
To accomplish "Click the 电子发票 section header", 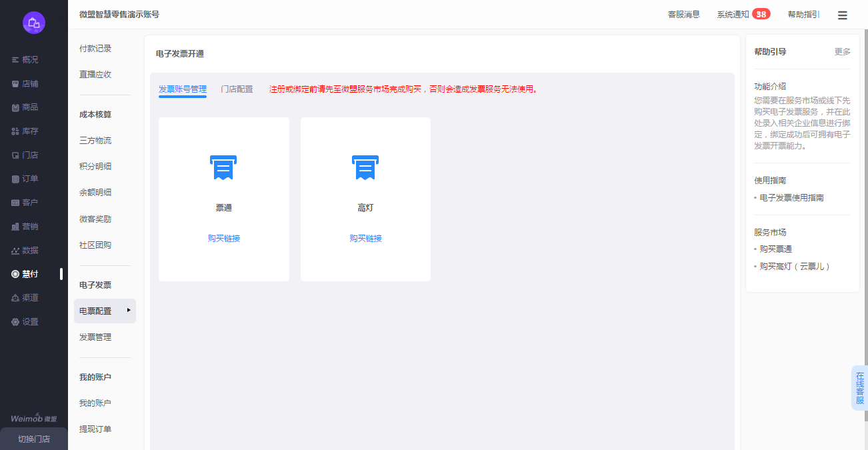I will tap(95, 285).
